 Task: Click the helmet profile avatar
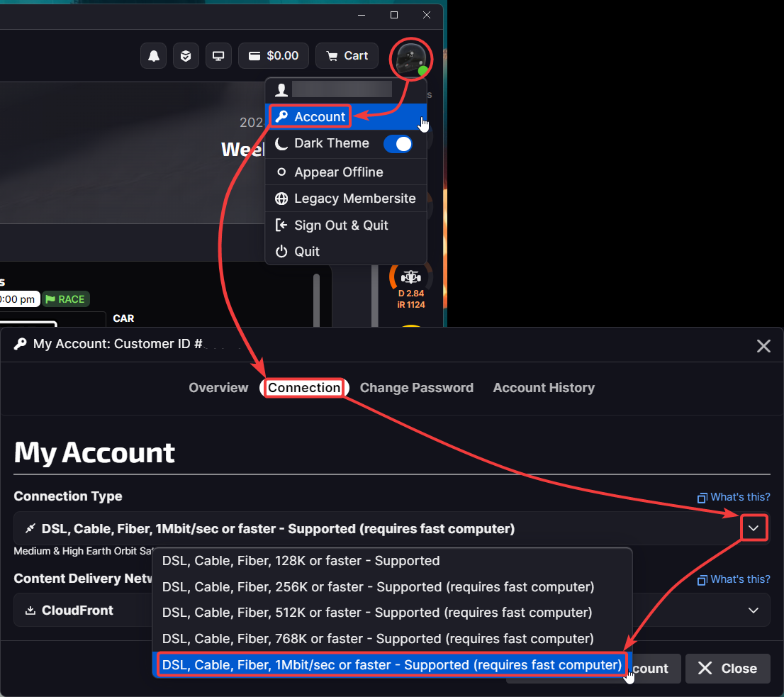[x=412, y=59]
